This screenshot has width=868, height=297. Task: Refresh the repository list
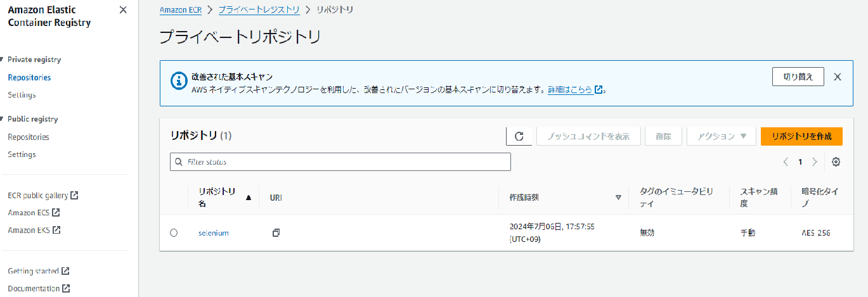(x=519, y=136)
